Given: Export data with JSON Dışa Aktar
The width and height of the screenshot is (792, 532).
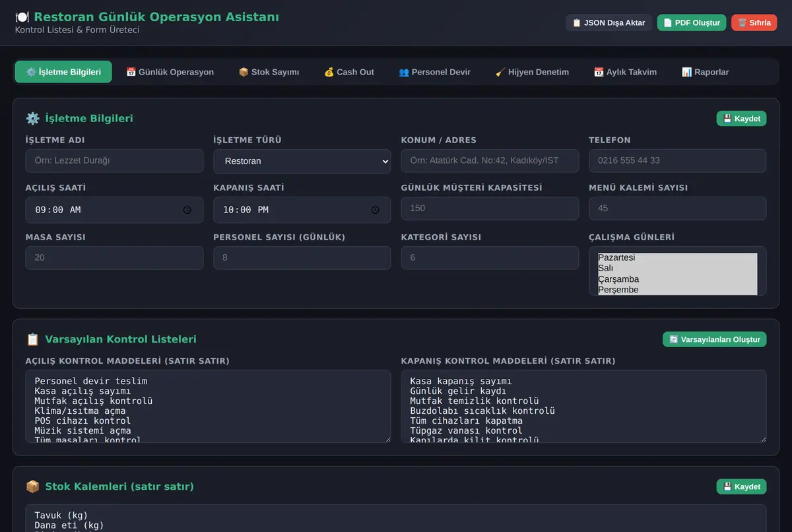Looking at the screenshot, I should [609, 23].
